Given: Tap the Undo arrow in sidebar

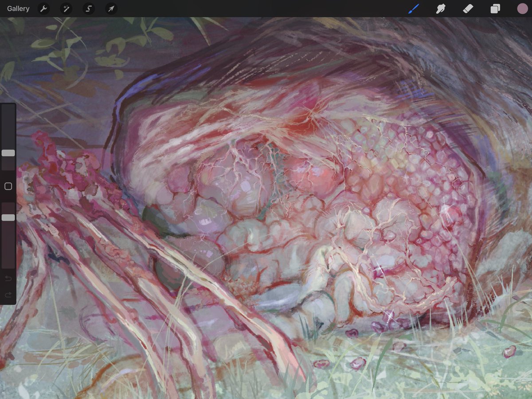Looking at the screenshot, I should coord(8,278).
